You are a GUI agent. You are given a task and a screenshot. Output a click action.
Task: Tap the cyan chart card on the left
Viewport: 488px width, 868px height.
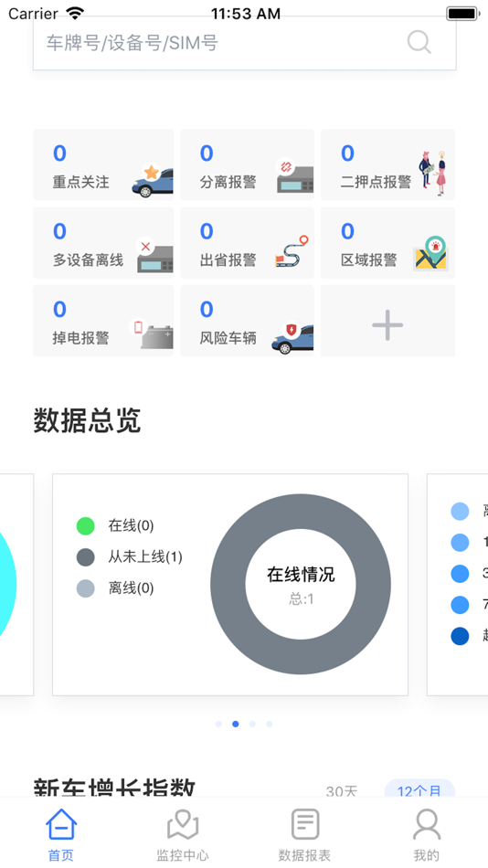pyautogui.click(x=16, y=585)
